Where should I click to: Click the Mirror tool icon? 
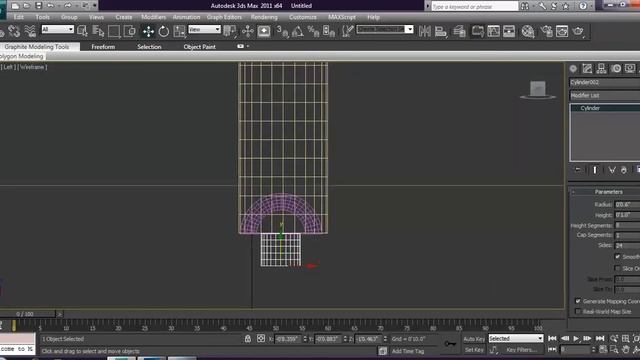pos(424,31)
